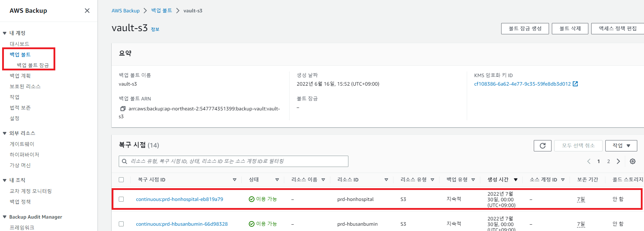Click 볼트 잠금 생성 button
644x231 pixels.
(525, 29)
